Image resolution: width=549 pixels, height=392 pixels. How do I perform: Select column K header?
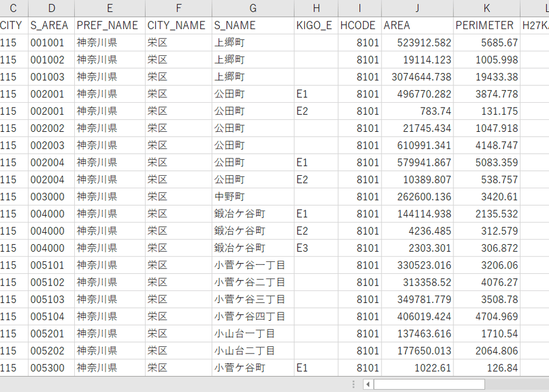point(487,8)
